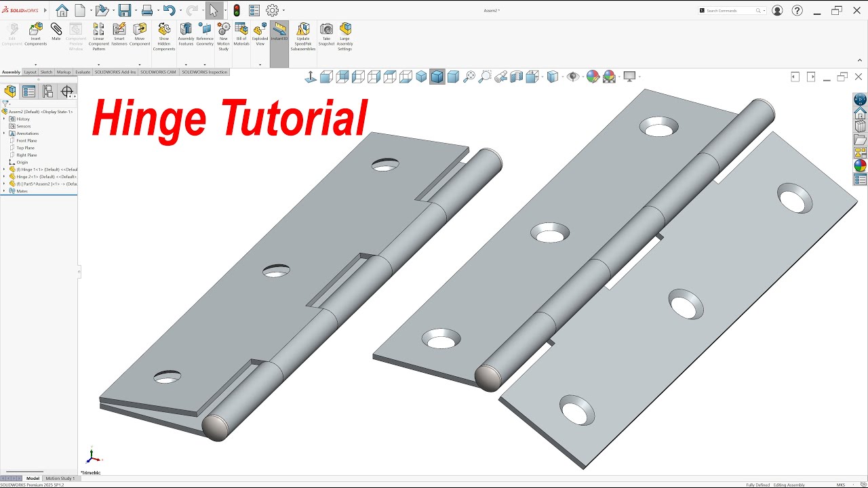Generate Bill of Materials

(x=241, y=34)
